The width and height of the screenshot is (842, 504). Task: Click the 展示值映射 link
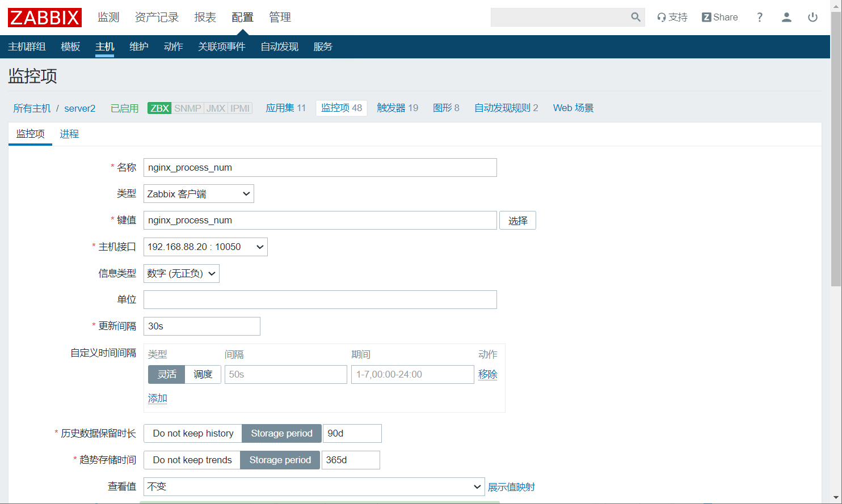[511, 487]
